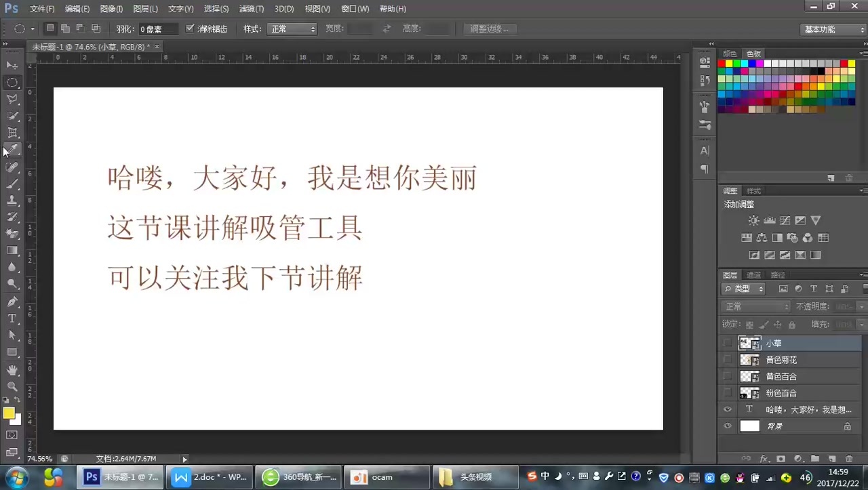Show the 粉色百合 layer
868x490 pixels.
pyautogui.click(x=728, y=393)
